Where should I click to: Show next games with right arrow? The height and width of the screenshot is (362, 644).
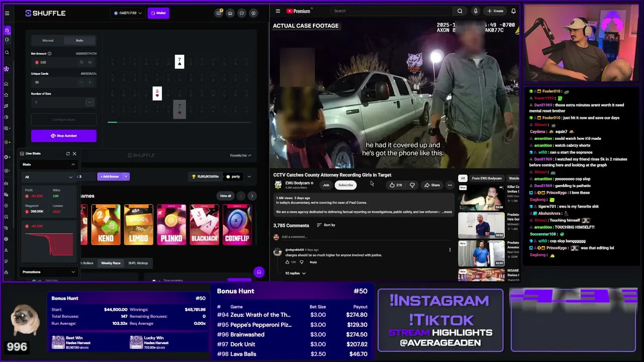(252, 196)
